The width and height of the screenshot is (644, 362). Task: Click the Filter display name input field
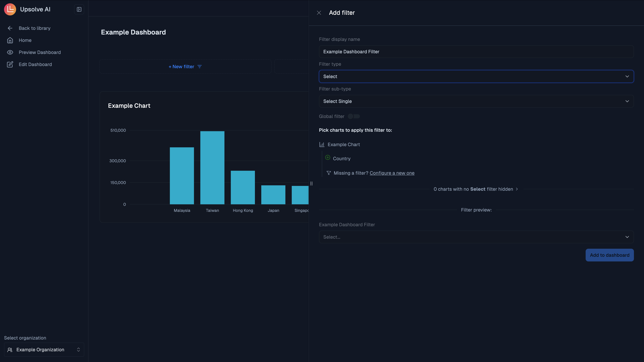476,51
